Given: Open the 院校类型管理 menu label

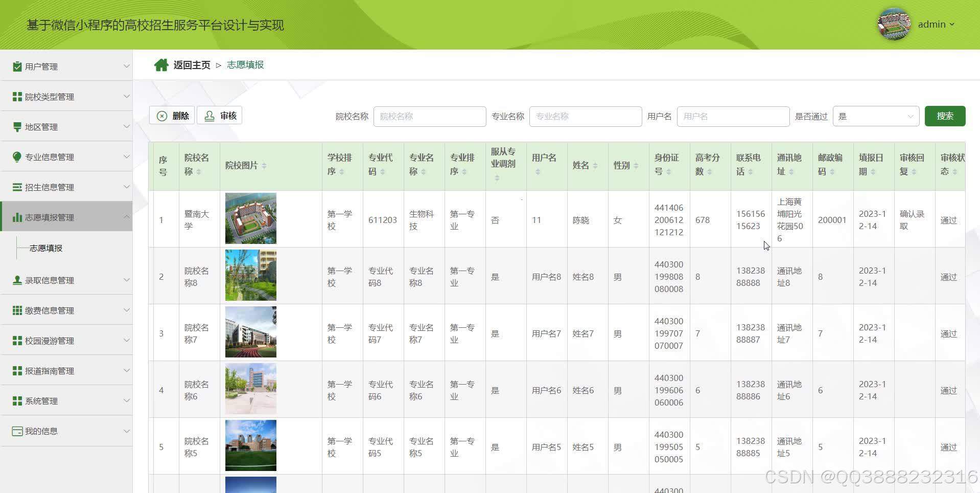Looking at the screenshot, I should pyautogui.click(x=50, y=97).
